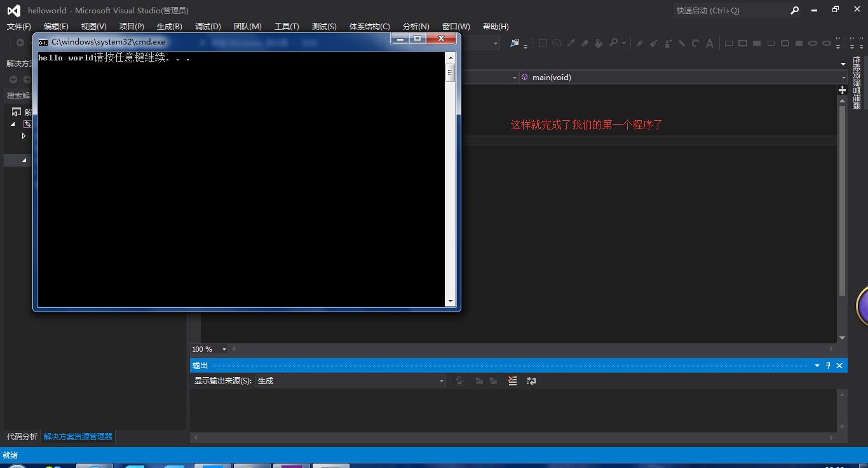Select the ellipse shape tool
Screen dimensions: 868x468
point(813,43)
